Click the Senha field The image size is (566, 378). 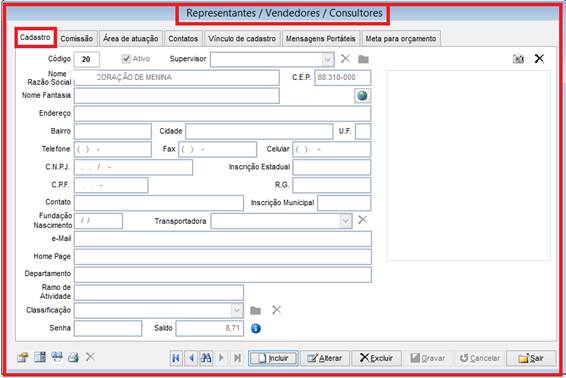pyautogui.click(x=108, y=328)
